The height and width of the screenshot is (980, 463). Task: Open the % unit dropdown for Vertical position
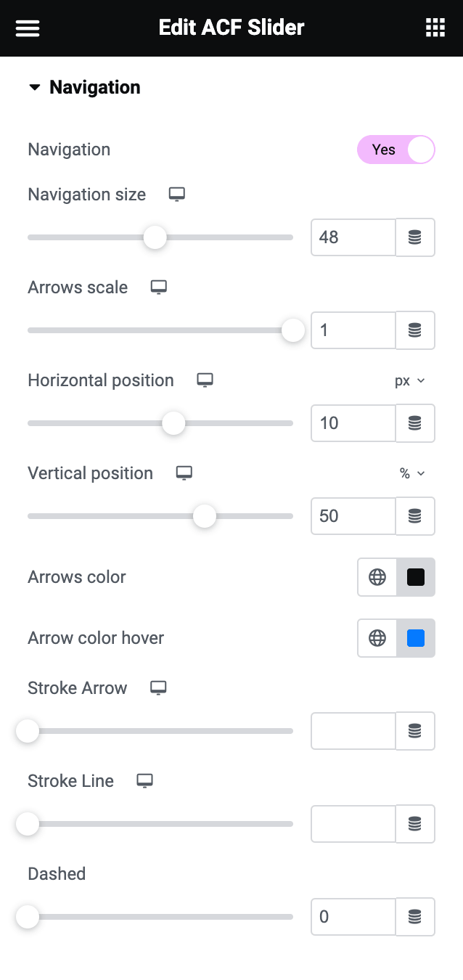pos(412,473)
